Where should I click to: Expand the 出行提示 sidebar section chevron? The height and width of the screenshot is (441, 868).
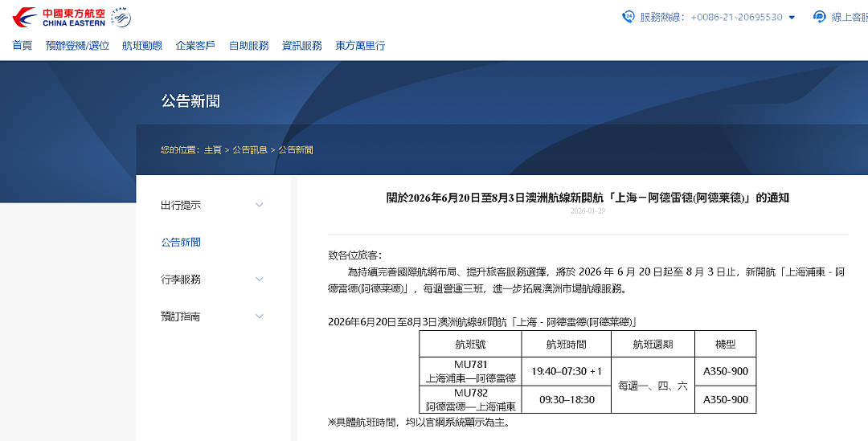pyautogui.click(x=259, y=205)
